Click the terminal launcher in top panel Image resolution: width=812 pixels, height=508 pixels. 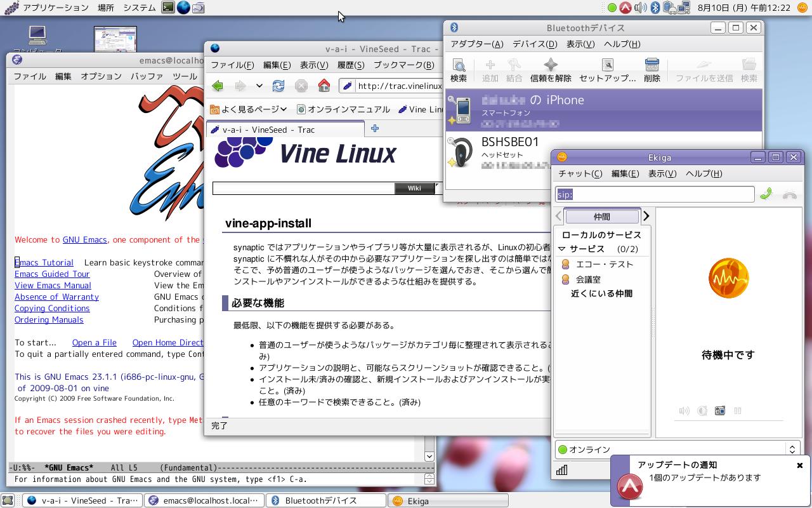167,8
